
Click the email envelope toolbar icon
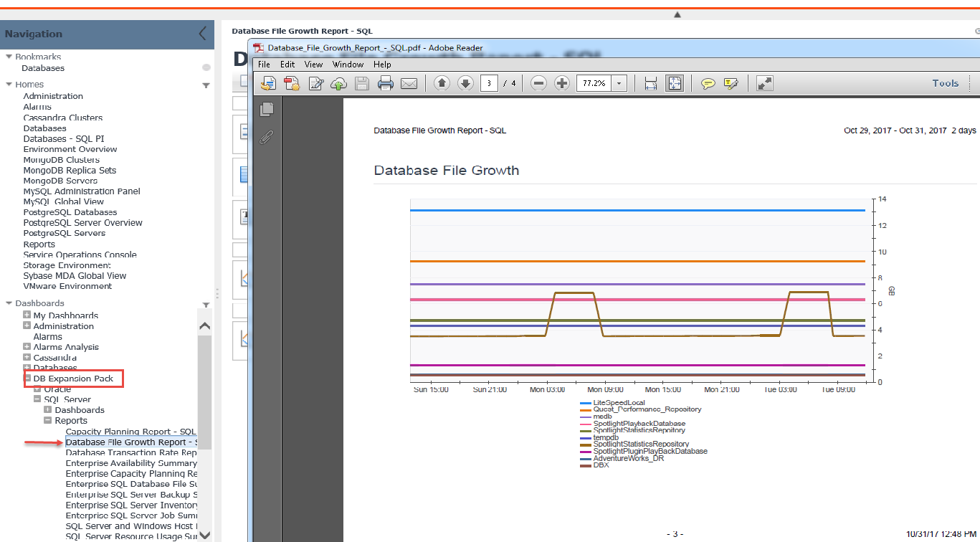409,83
